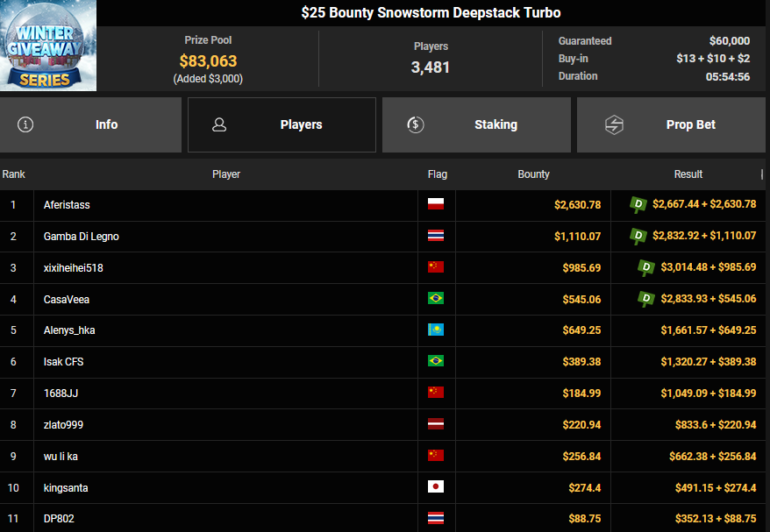Click green deal badge in Aferistass row
This screenshot has height=532, width=770.
pos(638,204)
